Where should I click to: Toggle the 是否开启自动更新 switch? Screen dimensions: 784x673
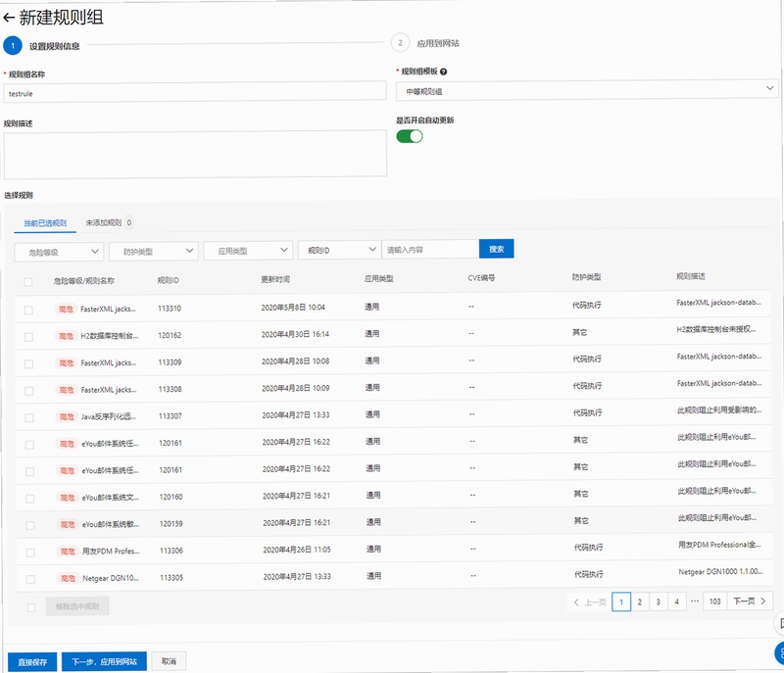point(410,136)
